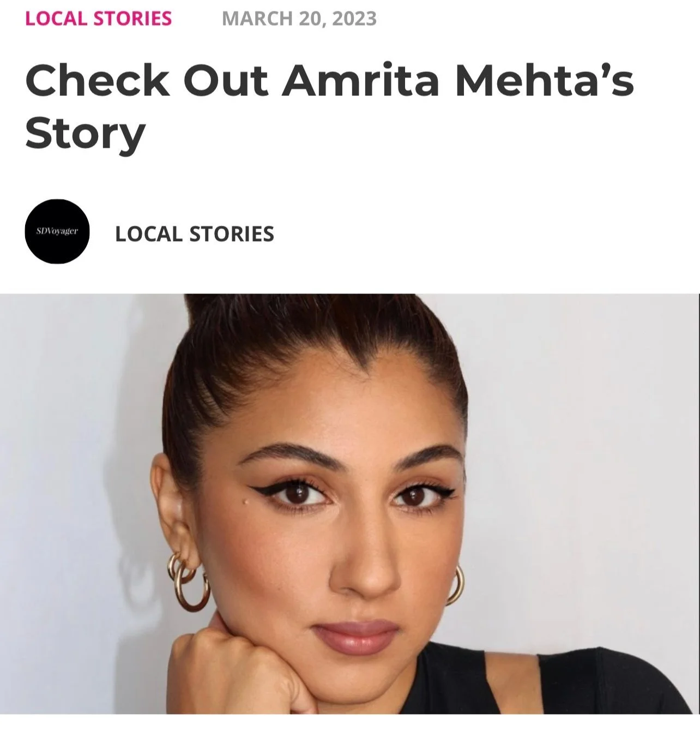Open the black LOCAL STORIES author link
This screenshot has height=737, width=700.
pos(195,234)
